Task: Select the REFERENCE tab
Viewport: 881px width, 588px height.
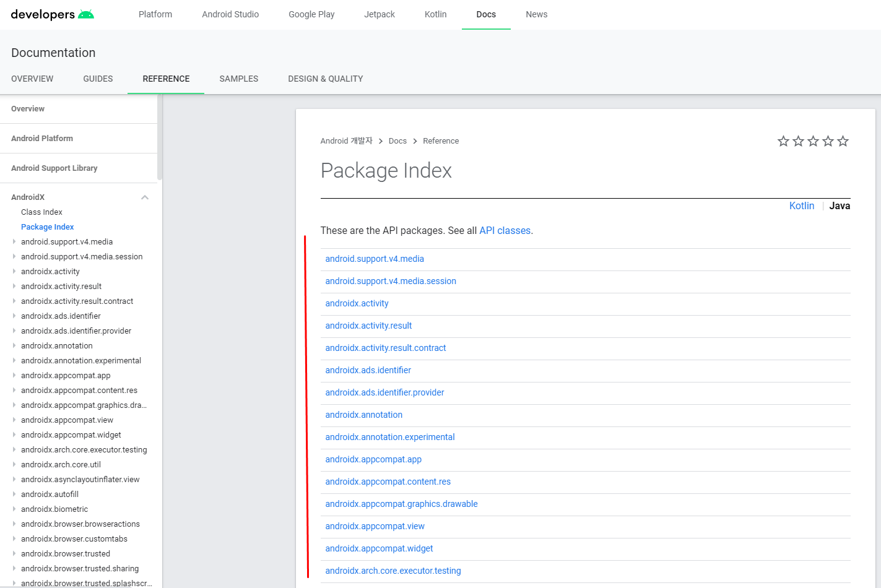Action: click(x=166, y=79)
